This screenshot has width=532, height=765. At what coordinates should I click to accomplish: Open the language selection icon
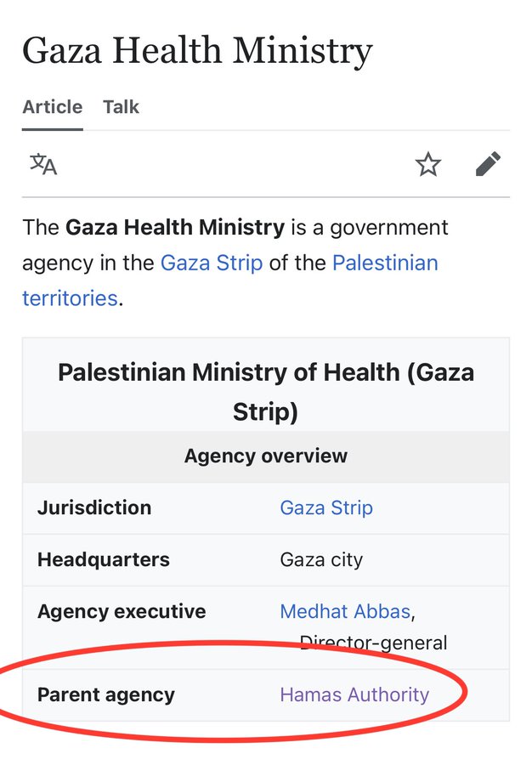point(43,164)
